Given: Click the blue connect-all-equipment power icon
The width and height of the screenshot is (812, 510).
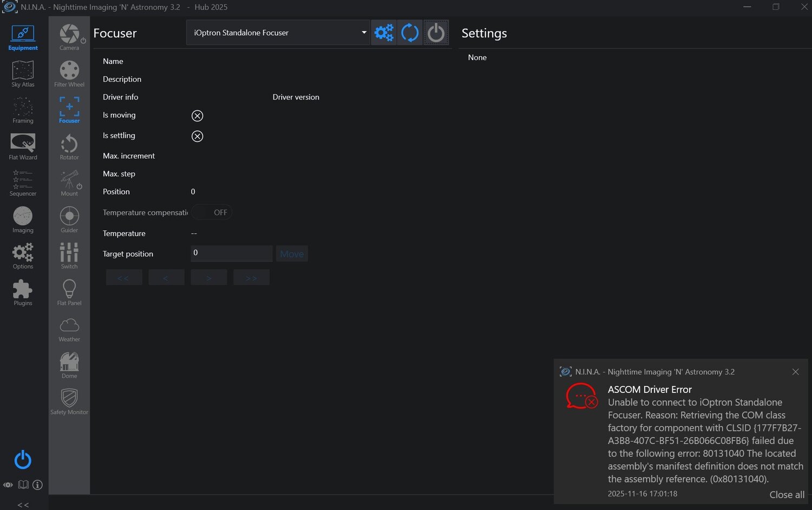Looking at the screenshot, I should coord(23,460).
